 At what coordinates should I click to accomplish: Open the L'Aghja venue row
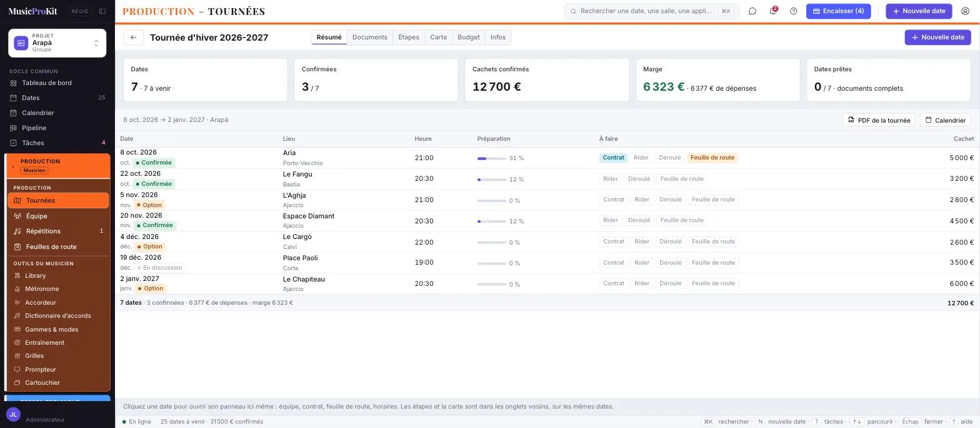pos(547,200)
